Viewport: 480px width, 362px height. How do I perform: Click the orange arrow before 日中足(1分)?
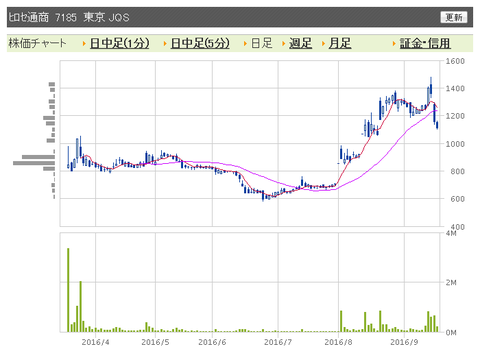click(x=84, y=44)
